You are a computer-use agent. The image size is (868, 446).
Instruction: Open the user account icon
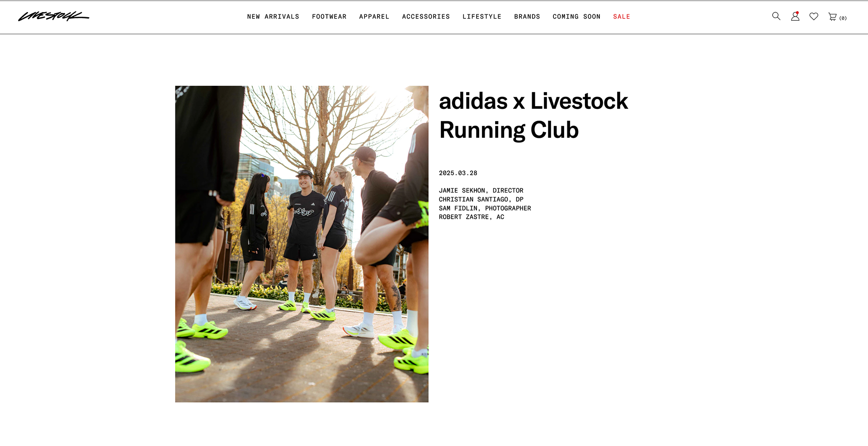[795, 16]
